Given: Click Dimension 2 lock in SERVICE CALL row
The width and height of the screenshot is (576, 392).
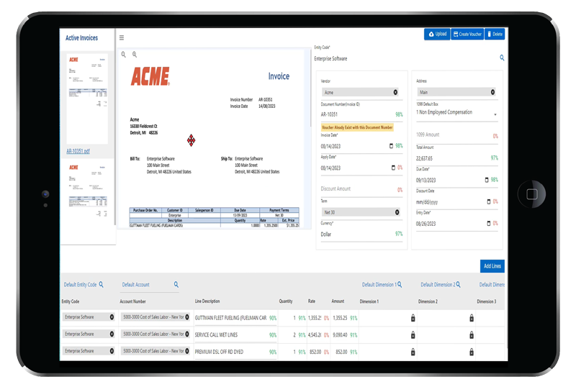Looking at the screenshot, I should pyautogui.click(x=472, y=334).
